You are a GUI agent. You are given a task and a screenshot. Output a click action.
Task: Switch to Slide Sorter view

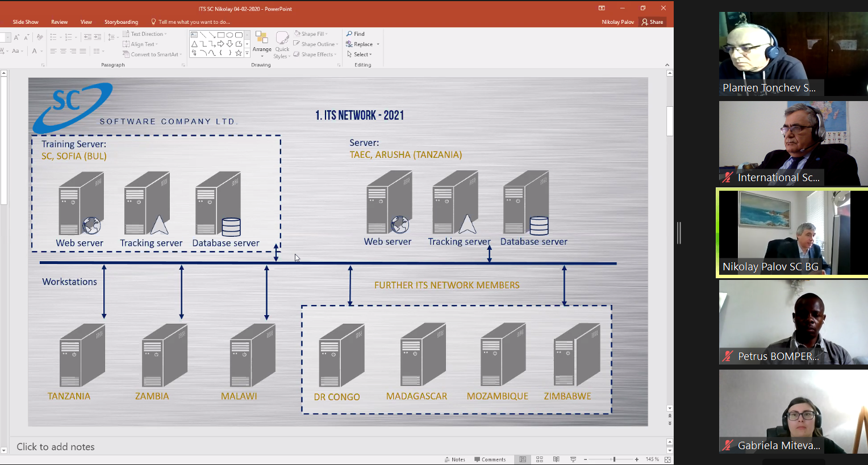[540, 459]
